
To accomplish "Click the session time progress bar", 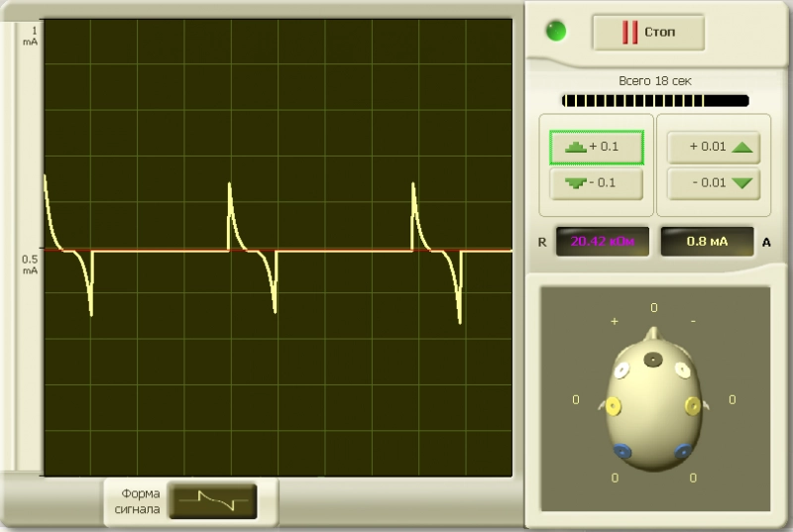I will (x=654, y=100).
